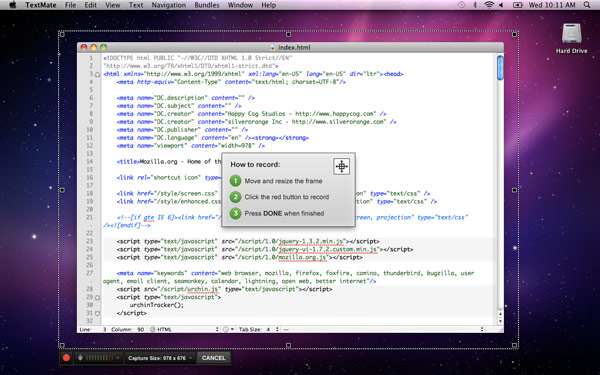Click the right-middle capture frame handle
The width and height of the screenshot is (600, 375).
tap(514, 190)
